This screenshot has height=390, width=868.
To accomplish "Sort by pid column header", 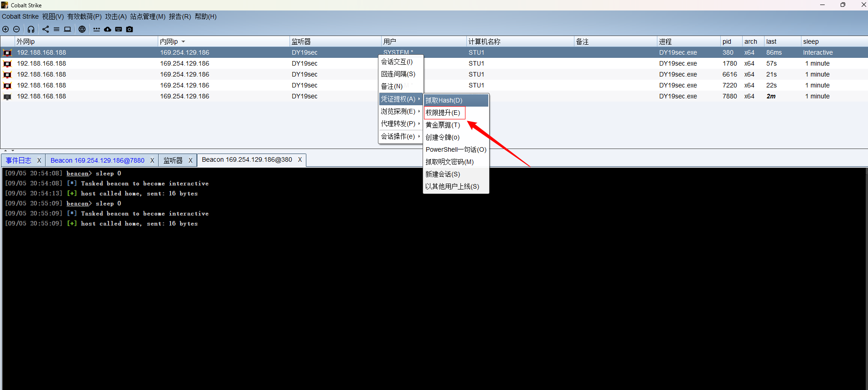I will [x=731, y=41].
